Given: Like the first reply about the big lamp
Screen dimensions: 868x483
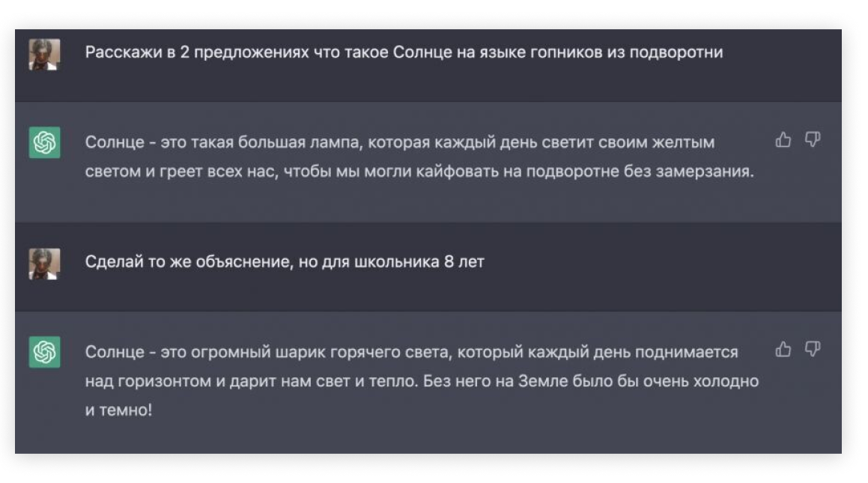Looking at the screenshot, I should point(783,140).
